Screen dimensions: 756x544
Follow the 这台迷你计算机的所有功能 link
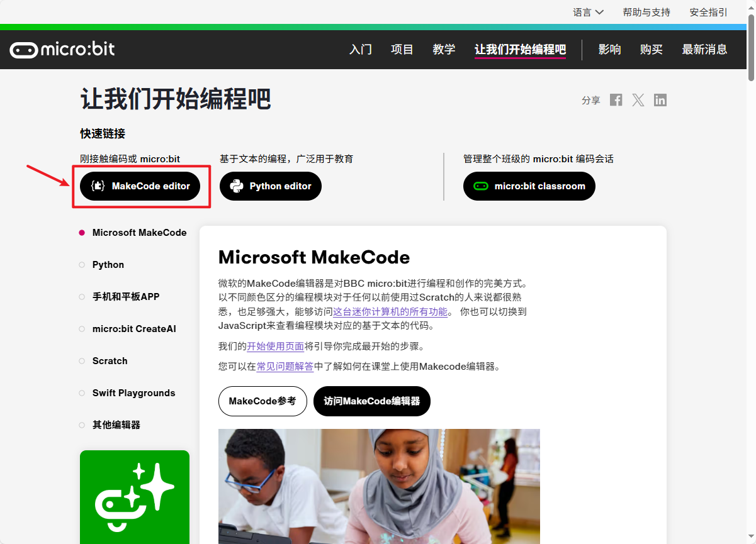point(390,312)
